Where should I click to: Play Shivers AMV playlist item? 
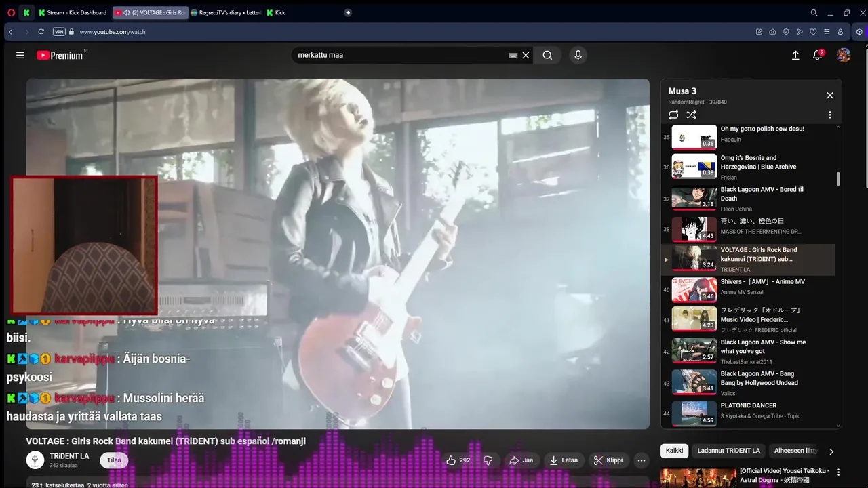point(748,289)
